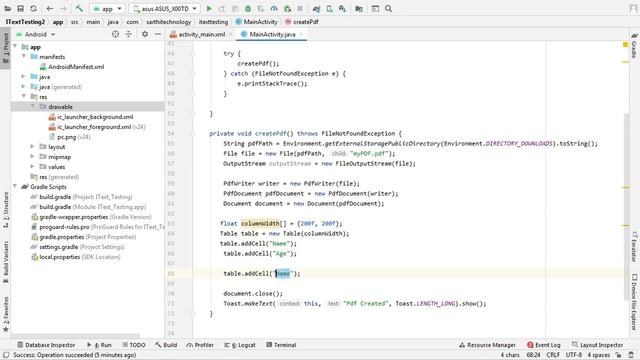This screenshot has height=360, width=640.
Task: Collapse the drawable folder arrow
Action: (x=33, y=106)
